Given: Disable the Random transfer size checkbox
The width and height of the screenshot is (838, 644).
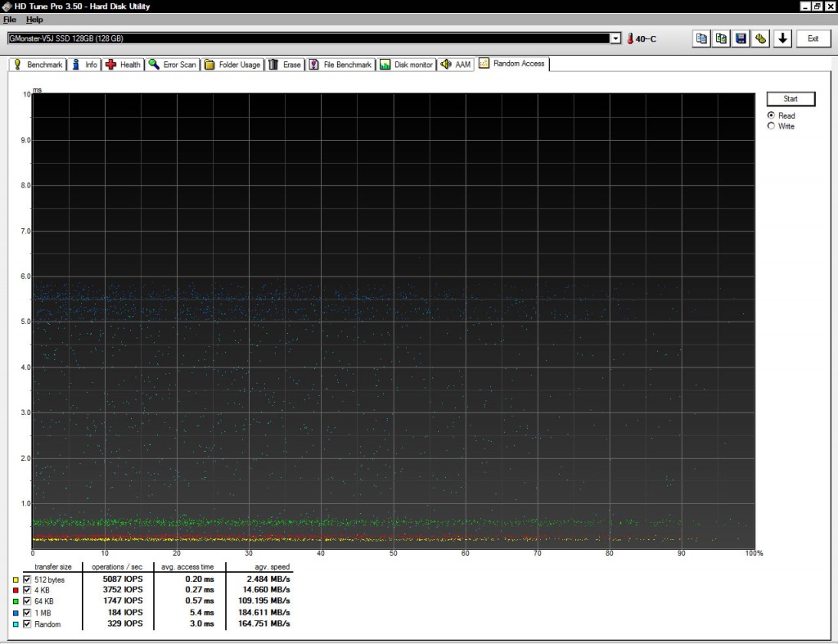Looking at the screenshot, I should pos(27,624).
